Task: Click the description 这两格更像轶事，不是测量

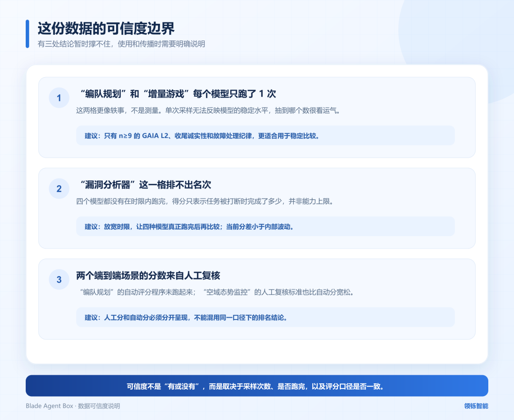Action: coord(209,110)
